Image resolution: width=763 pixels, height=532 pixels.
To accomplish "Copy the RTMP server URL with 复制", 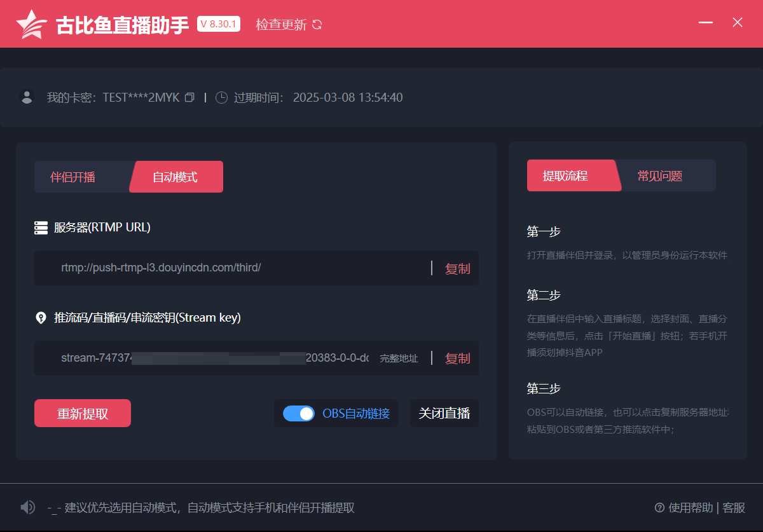I will coord(458,269).
